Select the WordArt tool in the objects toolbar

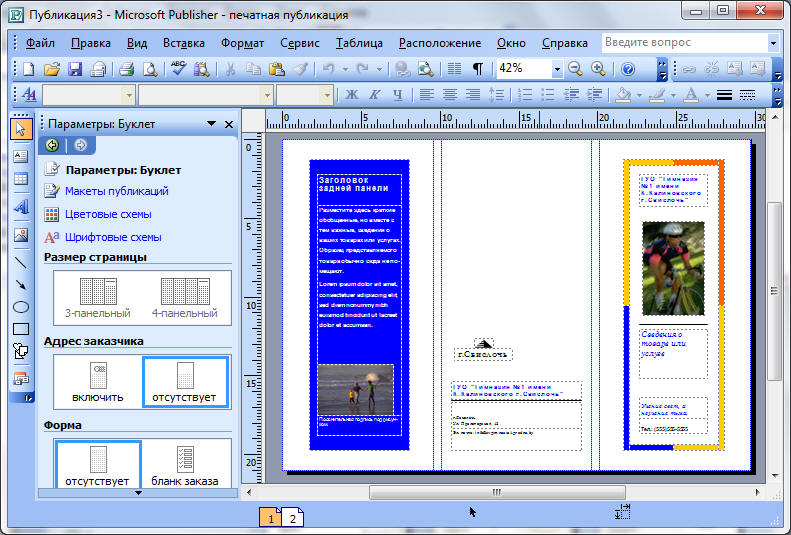(x=21, y=208)
